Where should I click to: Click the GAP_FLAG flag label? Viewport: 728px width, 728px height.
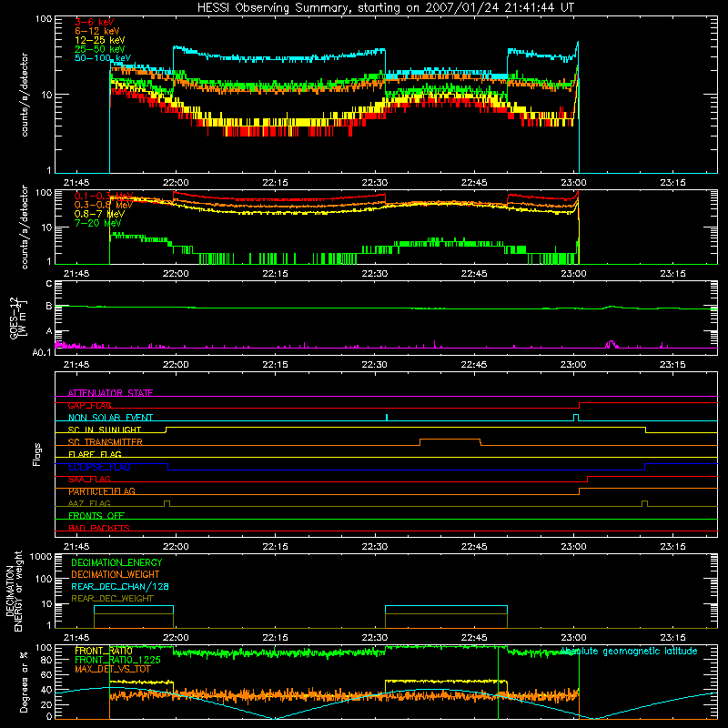(x=89, y=405)
